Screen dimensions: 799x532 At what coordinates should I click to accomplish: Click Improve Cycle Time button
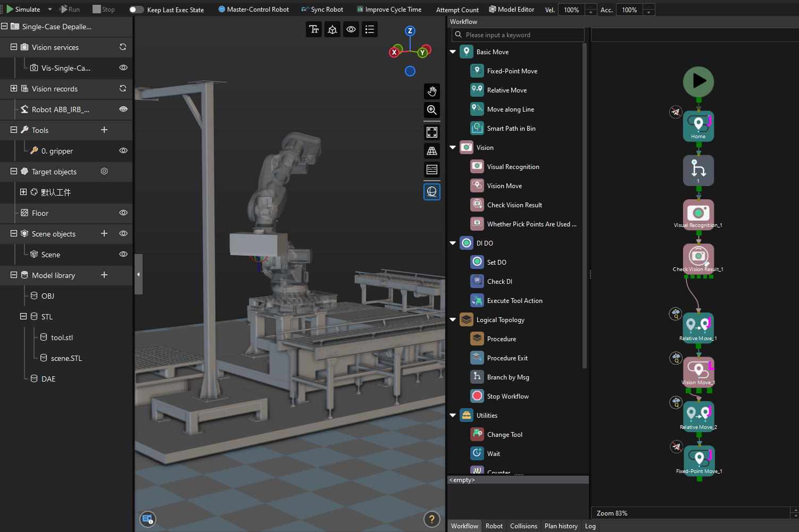[389, 10]
